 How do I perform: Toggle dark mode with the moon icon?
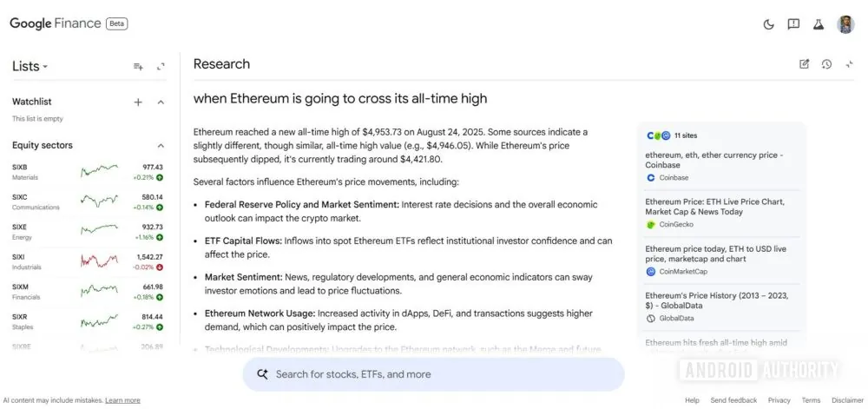[x=768, y=24]
